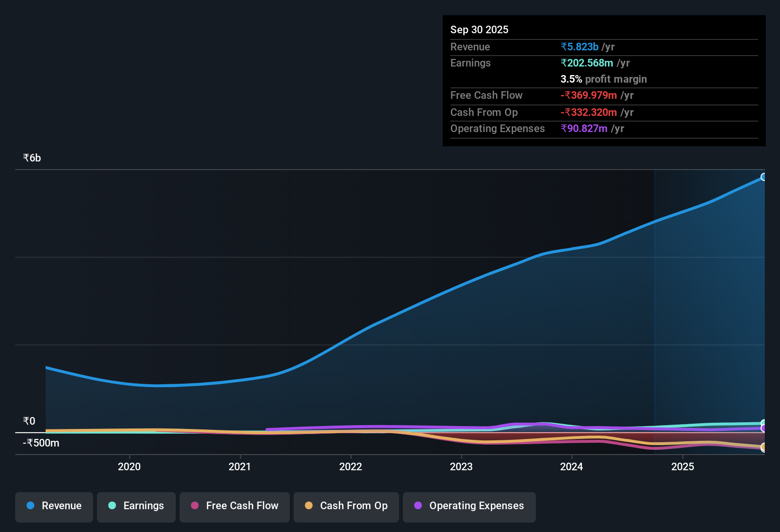Click the 2023 year label on x-axis

[x=461, y=466]
